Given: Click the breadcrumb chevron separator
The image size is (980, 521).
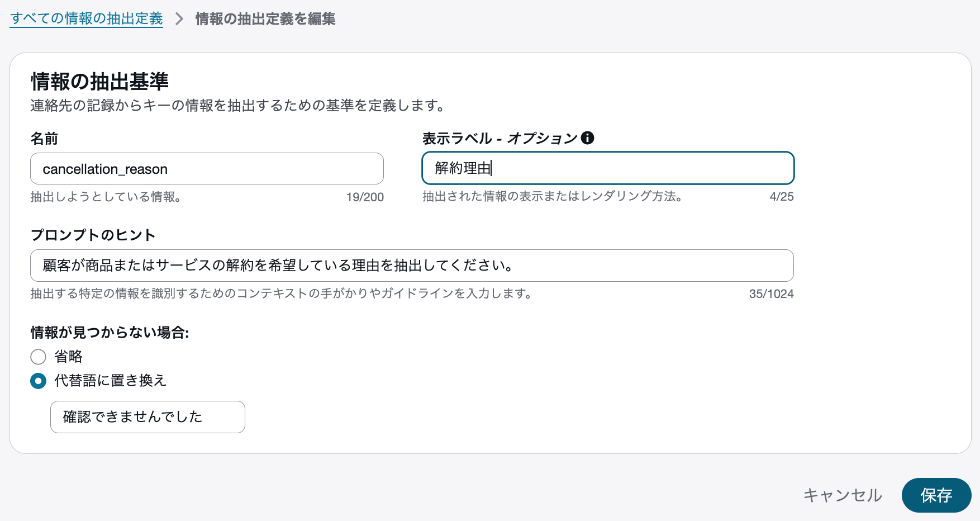Looking at the screenshot, I should pyautogui.click(x=179, y=19).
